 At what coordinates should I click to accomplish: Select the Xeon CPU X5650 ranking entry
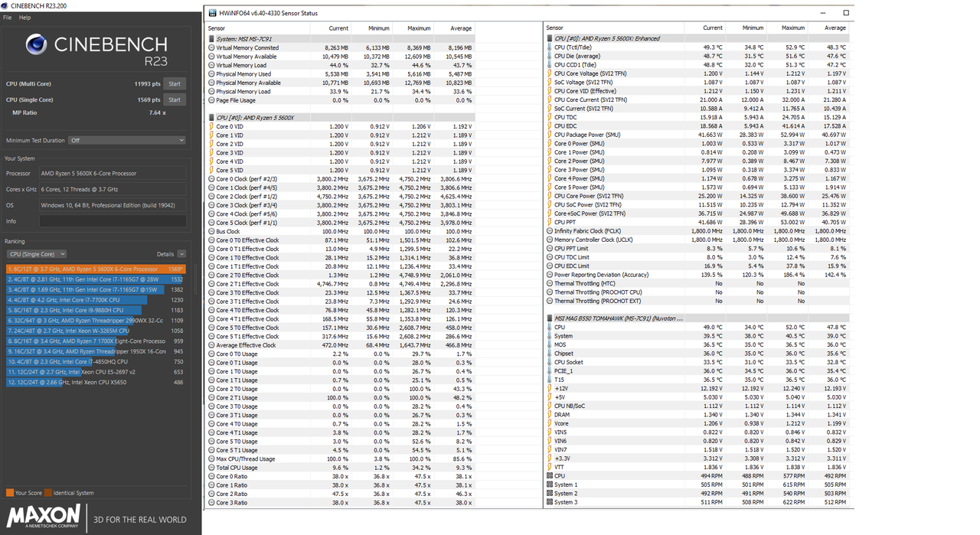click(96, 382)
